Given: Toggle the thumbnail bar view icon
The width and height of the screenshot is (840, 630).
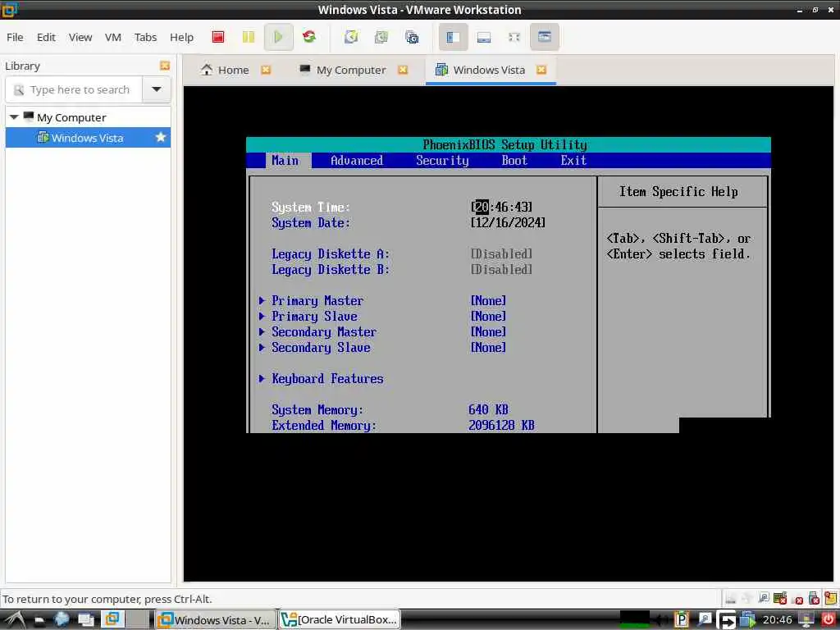Looking at the screenshot, I should (484, 37).
